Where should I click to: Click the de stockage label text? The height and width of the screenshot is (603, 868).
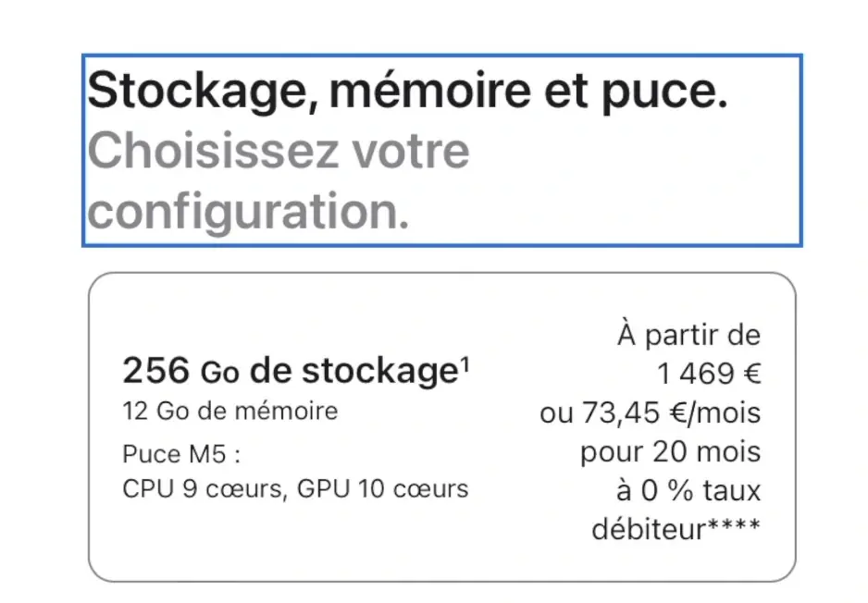tap(352, 369)
